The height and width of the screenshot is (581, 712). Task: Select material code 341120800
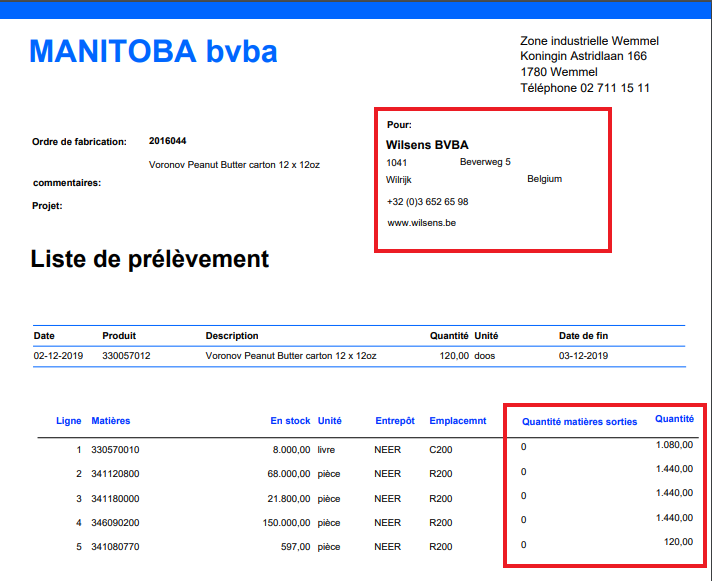tap(115, 474)
